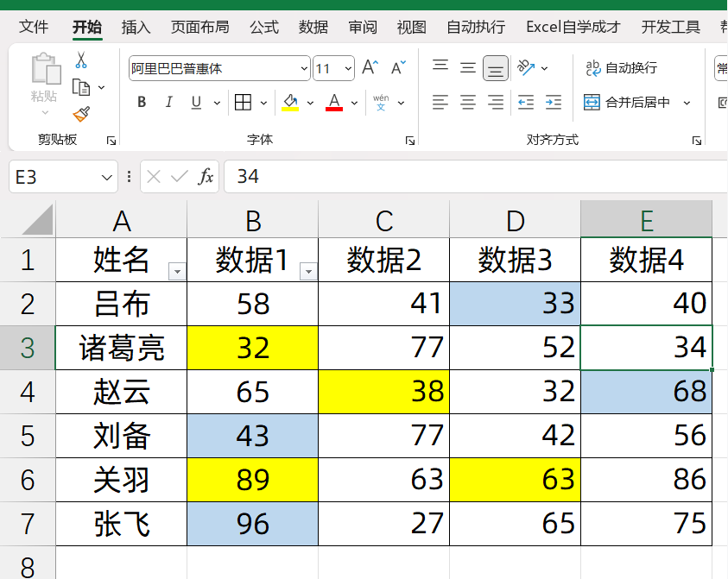Click the text orientation icon
The image size is (728, 579).
526,67
